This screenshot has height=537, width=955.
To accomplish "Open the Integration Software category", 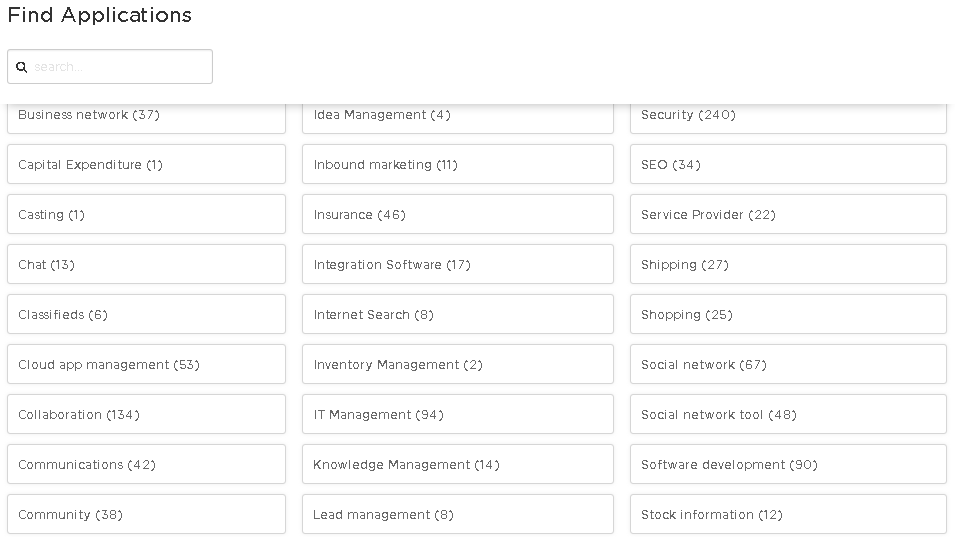I will (x=457, y=265).
